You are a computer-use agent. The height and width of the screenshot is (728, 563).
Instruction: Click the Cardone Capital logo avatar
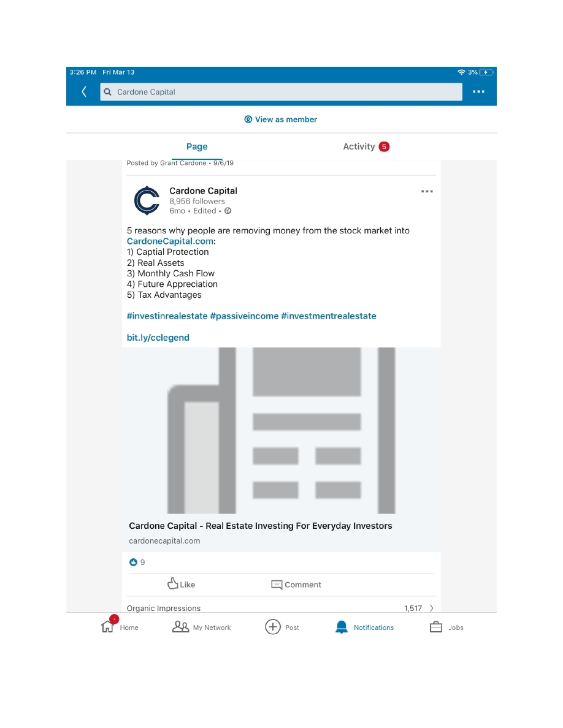pyautogui.click(x=147, y=201)
